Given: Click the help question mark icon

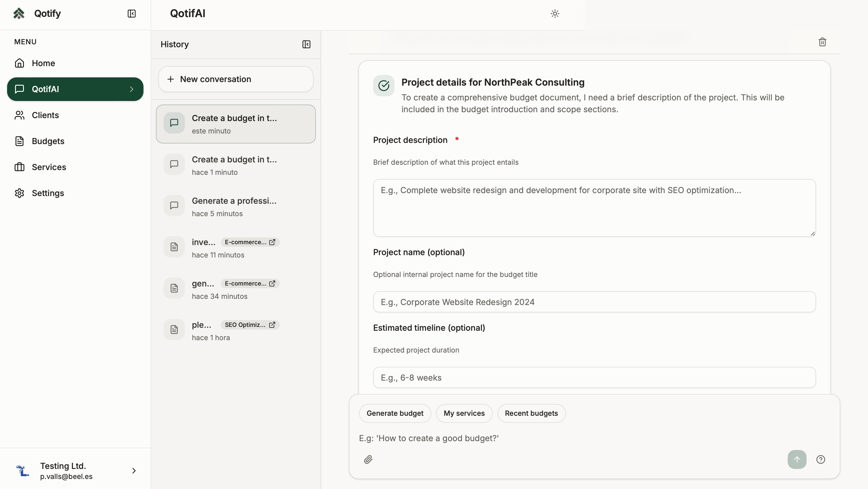Looking at the screenshot, I should (820, 459).
